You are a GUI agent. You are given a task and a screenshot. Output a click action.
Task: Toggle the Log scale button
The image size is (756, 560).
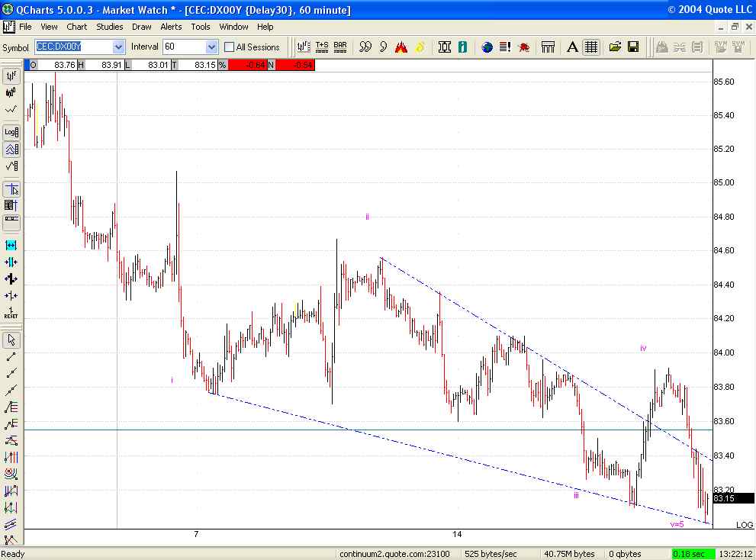[11, 132]
